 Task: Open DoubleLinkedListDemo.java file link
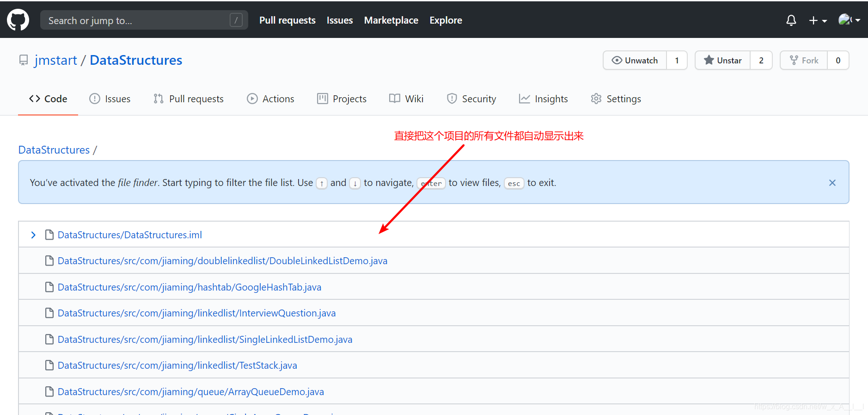pos(222,261)
